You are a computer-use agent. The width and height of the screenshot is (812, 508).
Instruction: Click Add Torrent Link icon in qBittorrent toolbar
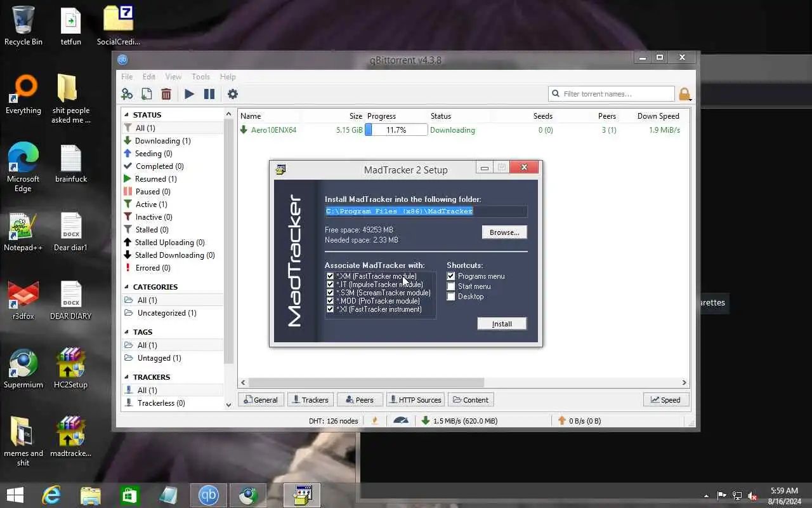(x=127, y=94)
